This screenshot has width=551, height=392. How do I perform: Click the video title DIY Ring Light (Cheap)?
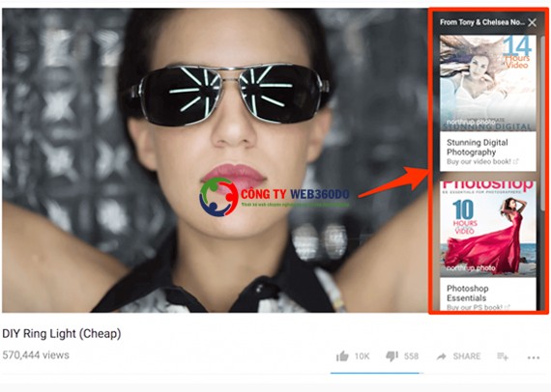(x=62, y=334)
